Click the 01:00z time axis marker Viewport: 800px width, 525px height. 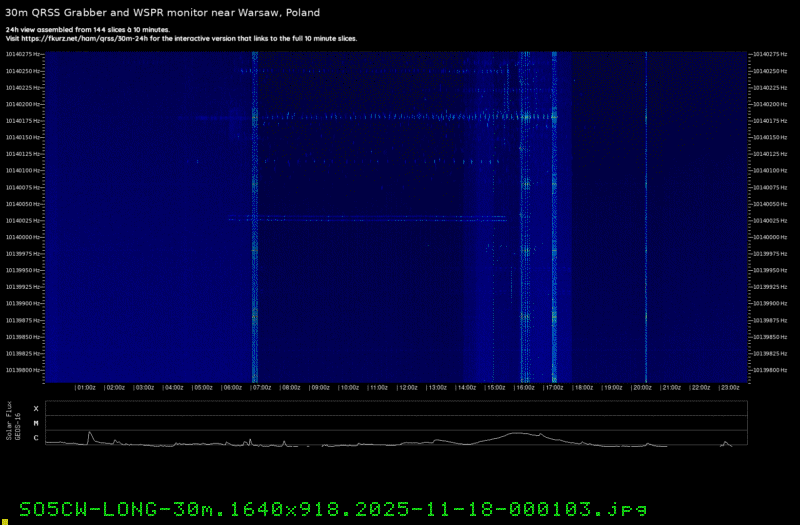pos(86,387)
